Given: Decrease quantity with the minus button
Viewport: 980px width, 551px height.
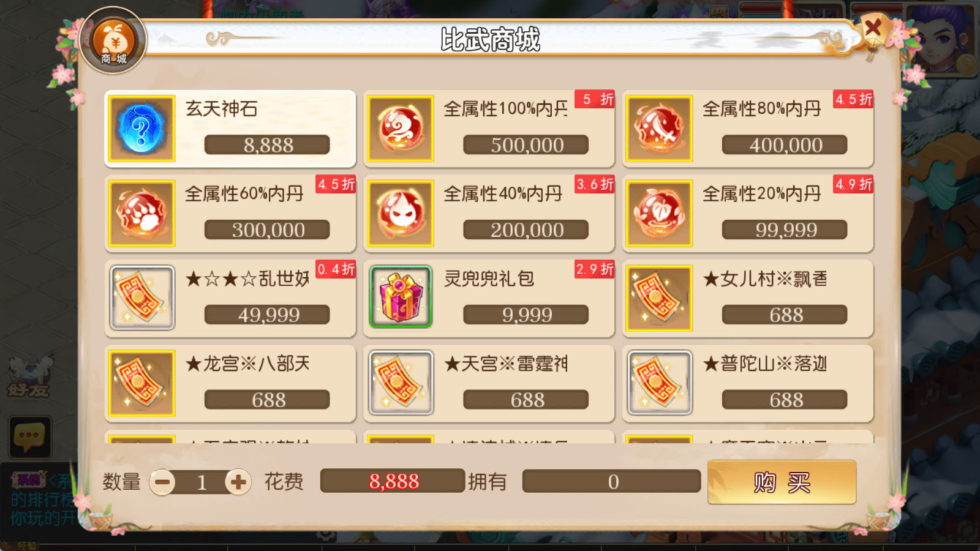Looking at the screenshot, I should pos(162,482).
